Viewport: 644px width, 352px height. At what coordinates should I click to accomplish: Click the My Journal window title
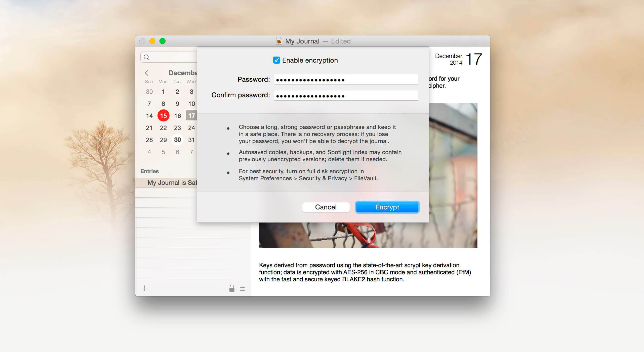click(x=302, y=41)
